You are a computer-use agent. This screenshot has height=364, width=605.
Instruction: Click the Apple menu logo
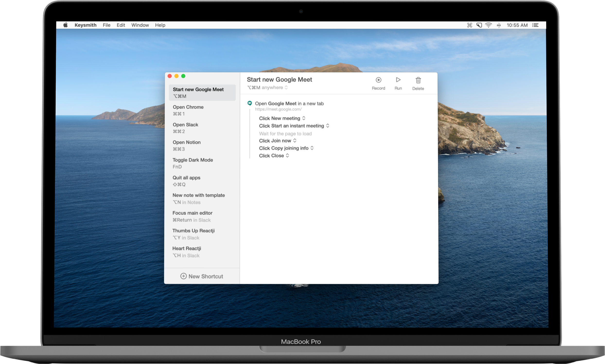coord(65,25)
